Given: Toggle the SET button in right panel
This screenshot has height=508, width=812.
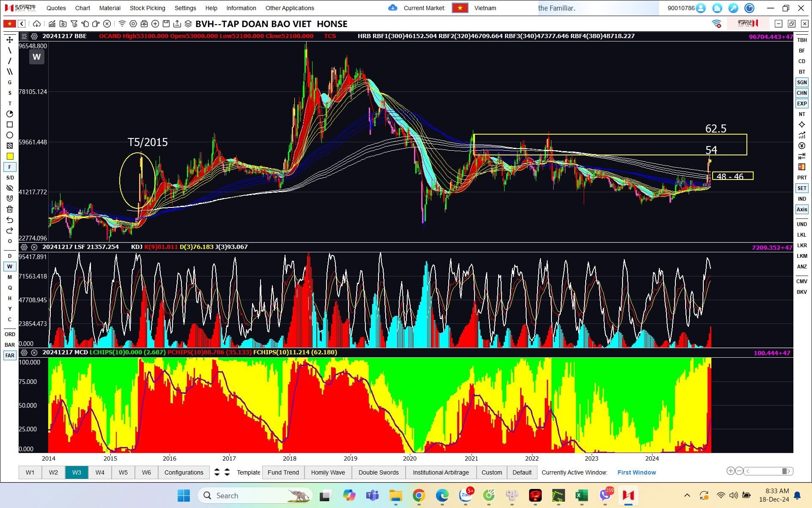Looking at the screenshot, I should 802,188.
